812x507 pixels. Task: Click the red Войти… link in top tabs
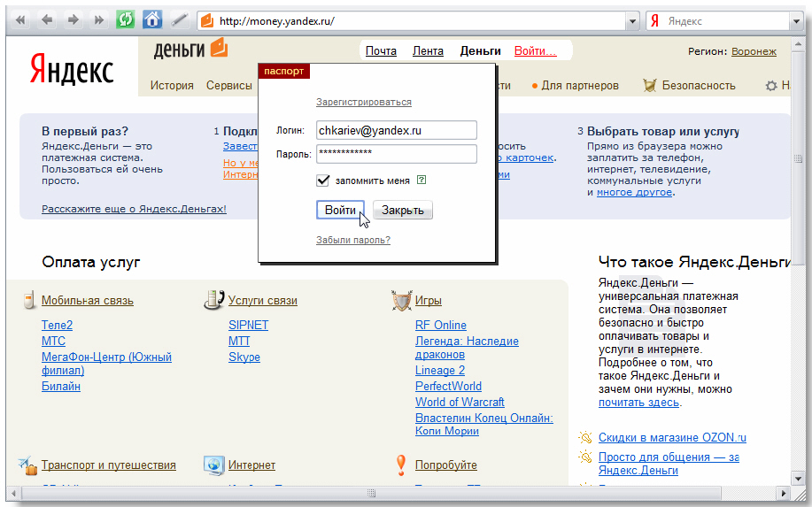pos(536,50)
